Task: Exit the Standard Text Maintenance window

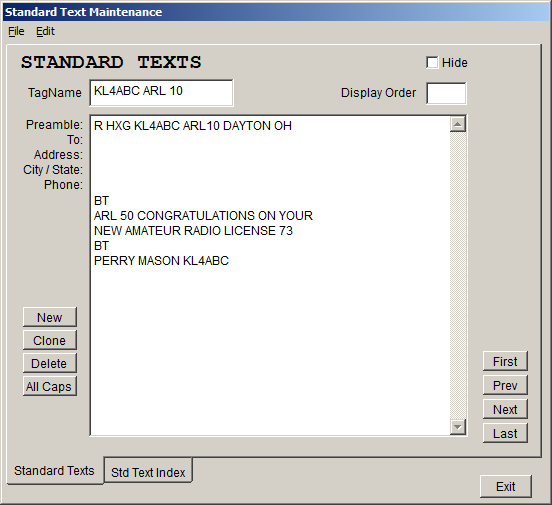Action: 506,486
